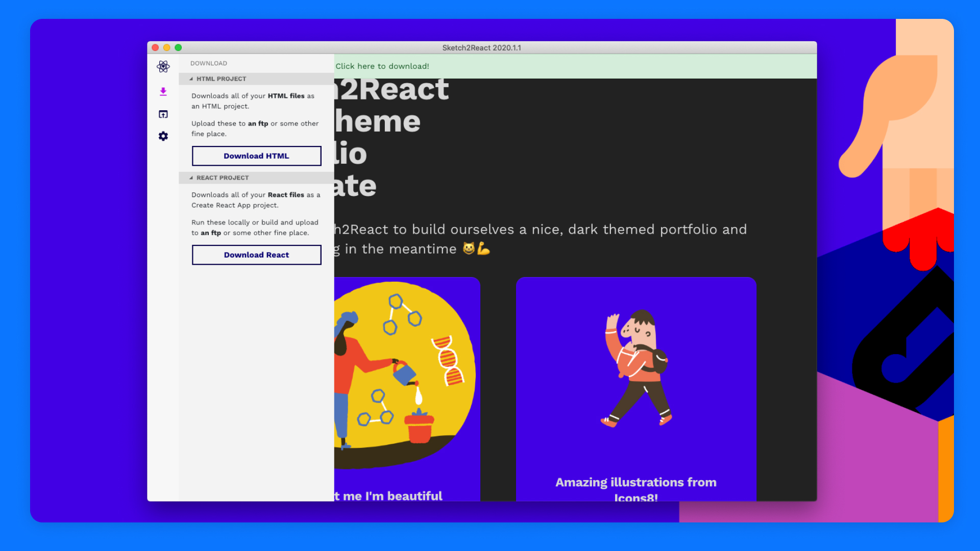
Task: Click 'Amazing illustrations from Icons8!' caption
Action: [x=636, y=489]
